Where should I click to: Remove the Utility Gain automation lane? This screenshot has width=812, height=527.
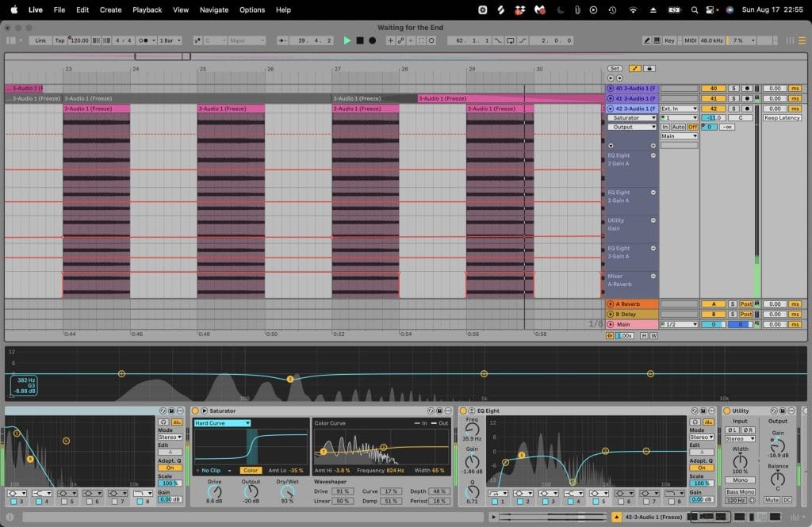pos(653,220)
